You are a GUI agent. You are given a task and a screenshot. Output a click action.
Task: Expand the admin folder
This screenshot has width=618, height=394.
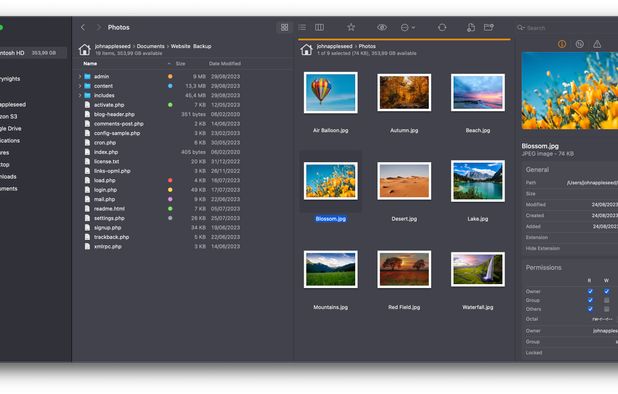click(x=80, y=76)
